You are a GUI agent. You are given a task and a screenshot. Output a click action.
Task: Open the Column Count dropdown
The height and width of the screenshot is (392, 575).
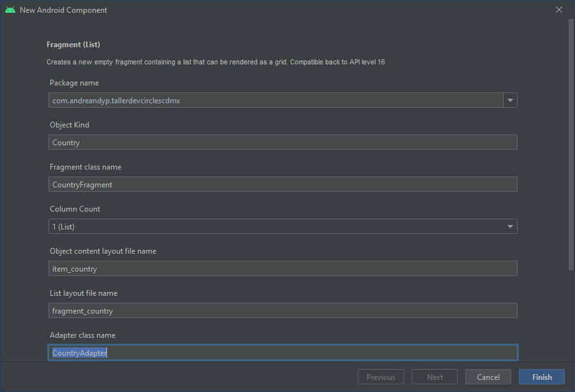[x=509, y=226]
